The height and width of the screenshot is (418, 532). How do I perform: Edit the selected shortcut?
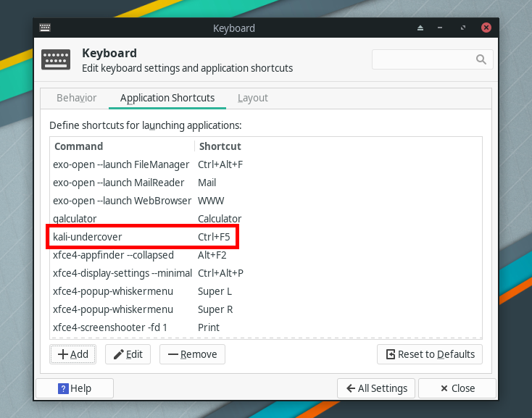click(x=128, y=354)
